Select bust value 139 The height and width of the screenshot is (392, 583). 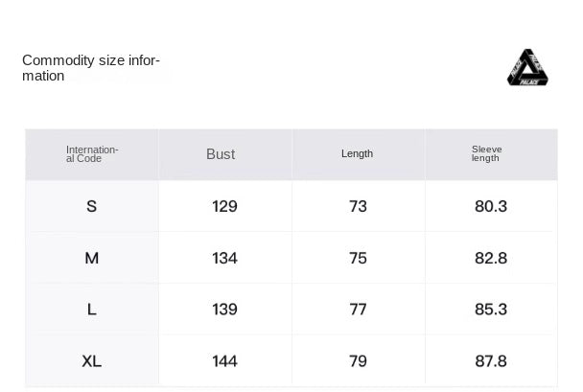pos(224,310)
